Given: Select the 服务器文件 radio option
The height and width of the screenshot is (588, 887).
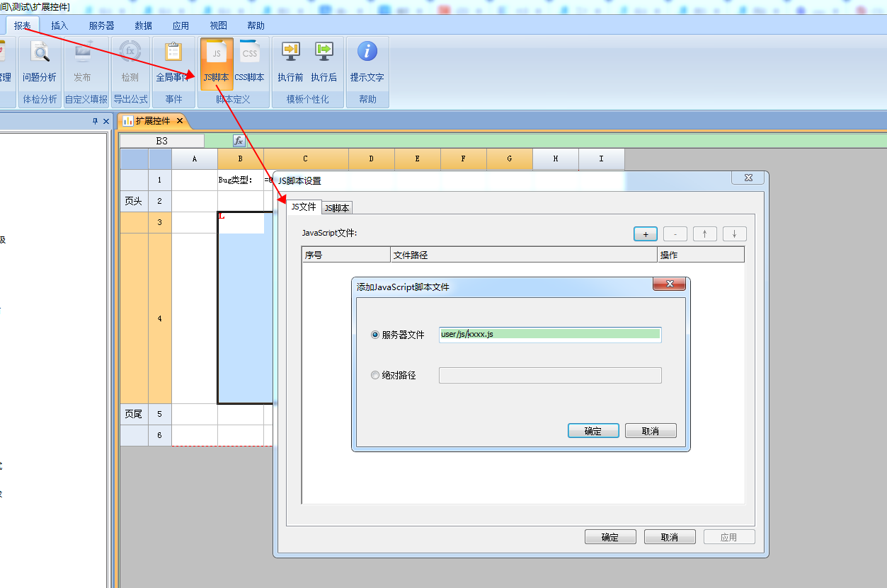Looking at the screenshot, I should [x=375, y=335].
